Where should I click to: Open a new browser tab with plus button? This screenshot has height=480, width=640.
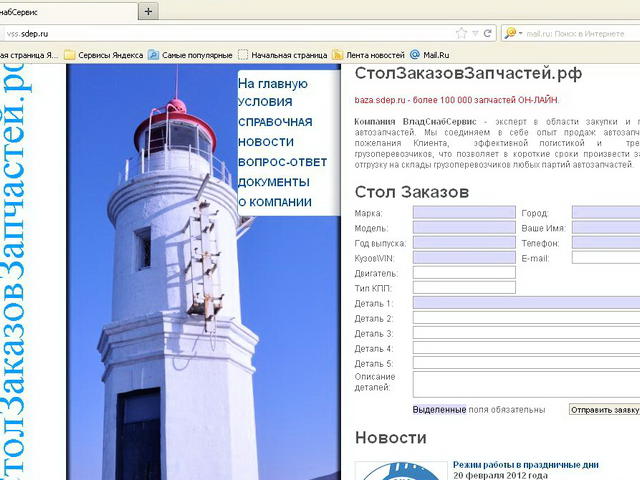point(148,11)
